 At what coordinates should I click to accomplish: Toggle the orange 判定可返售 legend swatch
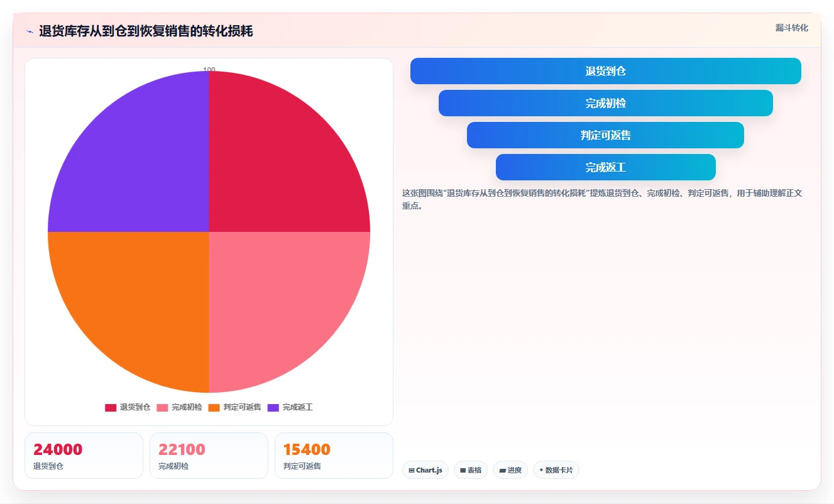(x=214, y=408)
